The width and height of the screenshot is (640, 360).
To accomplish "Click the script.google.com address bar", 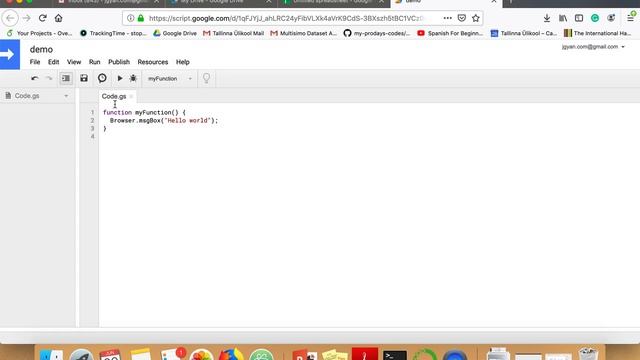I will (286, 18).
